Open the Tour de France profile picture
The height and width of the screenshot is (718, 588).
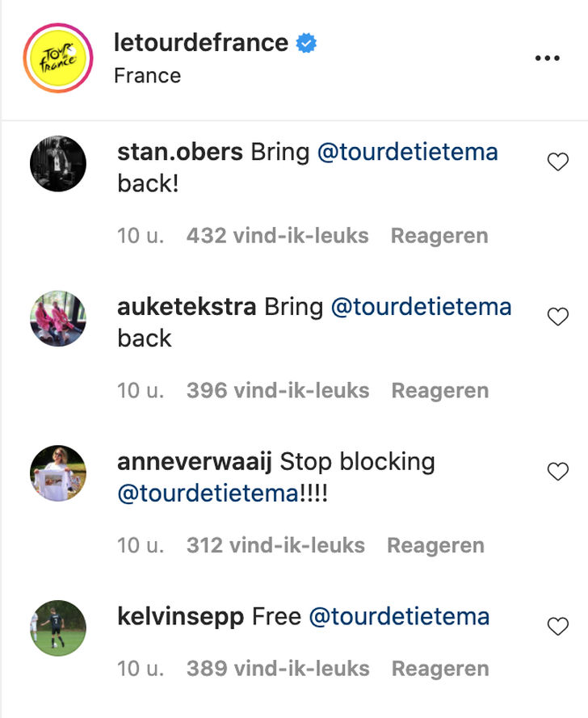[58, 59]
